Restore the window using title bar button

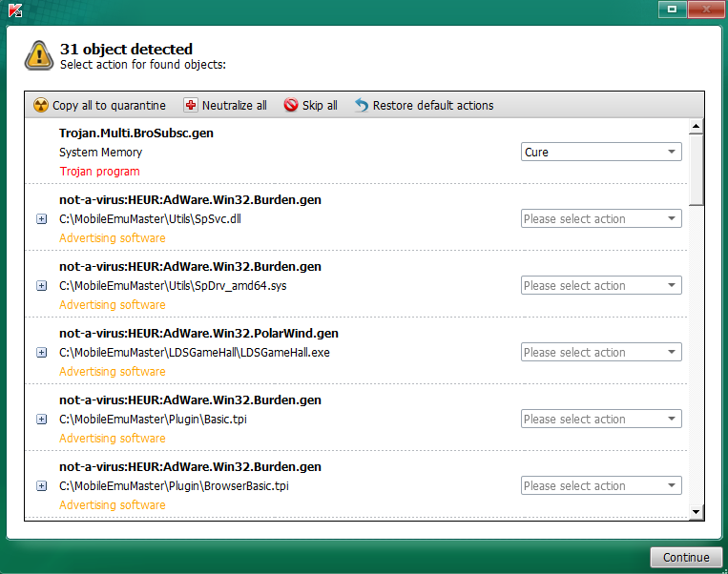tap(672, 9)
